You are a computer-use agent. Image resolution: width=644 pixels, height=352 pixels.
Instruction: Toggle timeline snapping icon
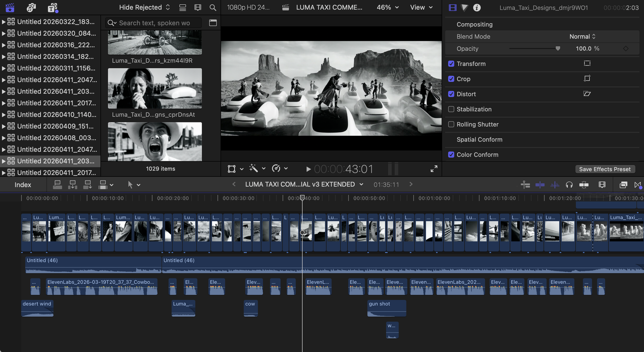tap(584, 185)
